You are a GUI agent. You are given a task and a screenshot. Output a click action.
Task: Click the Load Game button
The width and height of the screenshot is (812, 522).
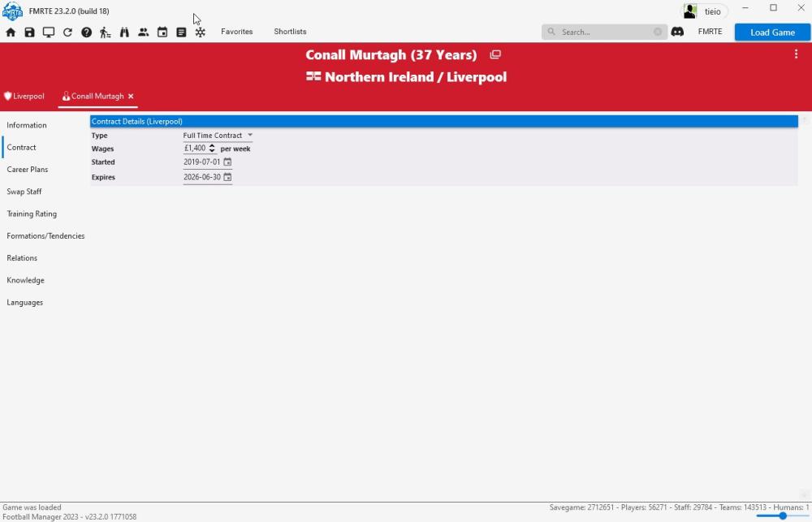click(772, 32)
